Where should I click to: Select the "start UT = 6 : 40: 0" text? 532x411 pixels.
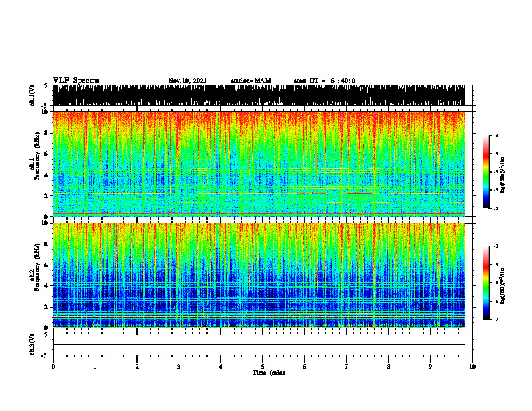324,81
